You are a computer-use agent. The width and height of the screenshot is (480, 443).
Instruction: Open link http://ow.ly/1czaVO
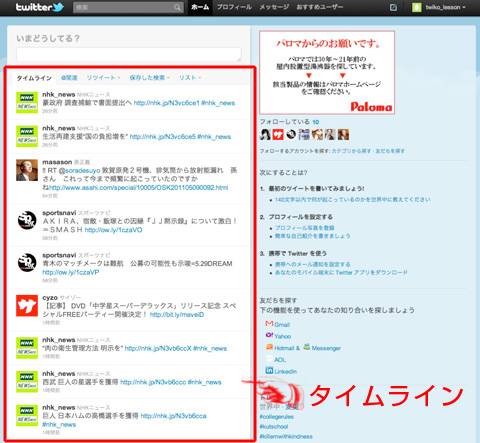point(113,230)
